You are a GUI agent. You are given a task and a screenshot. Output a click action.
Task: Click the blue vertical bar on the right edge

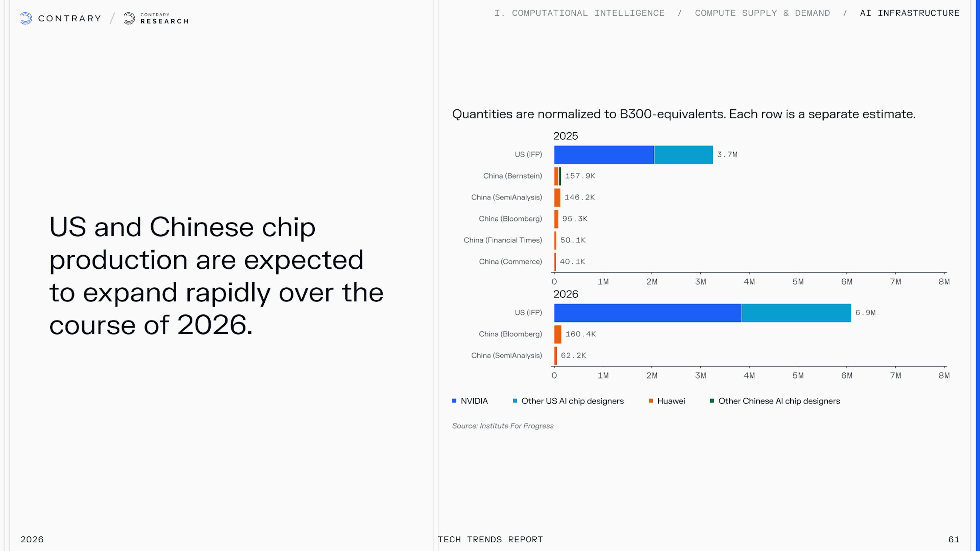click(x=978, y=266)
